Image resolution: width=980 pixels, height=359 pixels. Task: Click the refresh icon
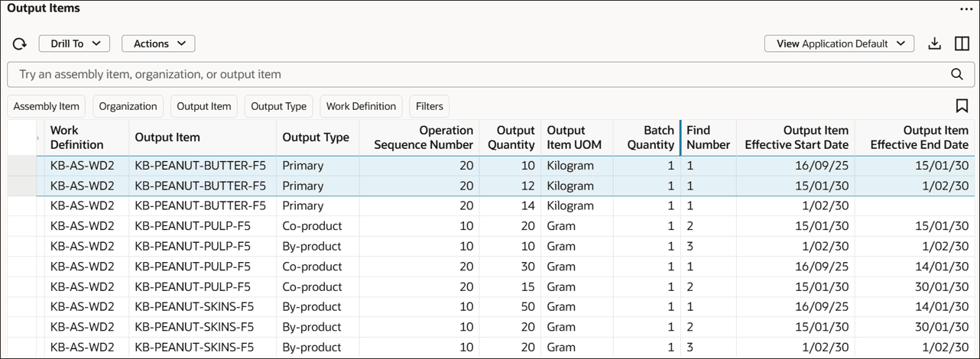pyautogui.click(x=20, y=44)
